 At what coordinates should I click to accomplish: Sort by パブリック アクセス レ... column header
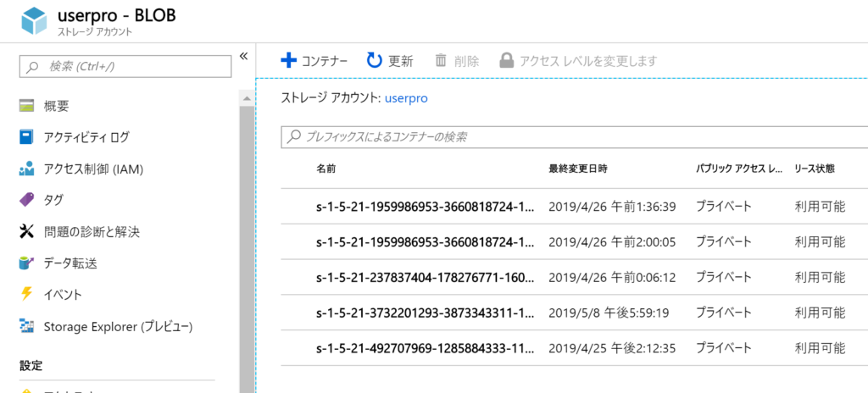coord(739,169)
